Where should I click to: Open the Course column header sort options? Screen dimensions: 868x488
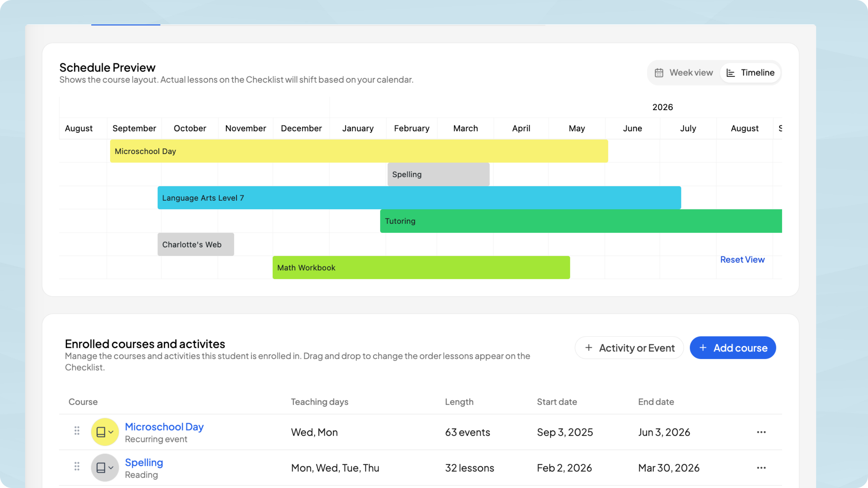point(83,401)
